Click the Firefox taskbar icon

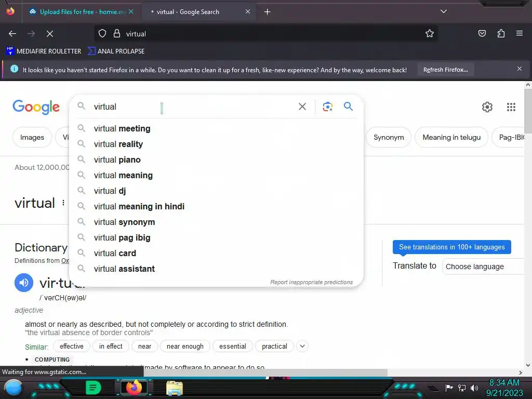tap(134, 388)
